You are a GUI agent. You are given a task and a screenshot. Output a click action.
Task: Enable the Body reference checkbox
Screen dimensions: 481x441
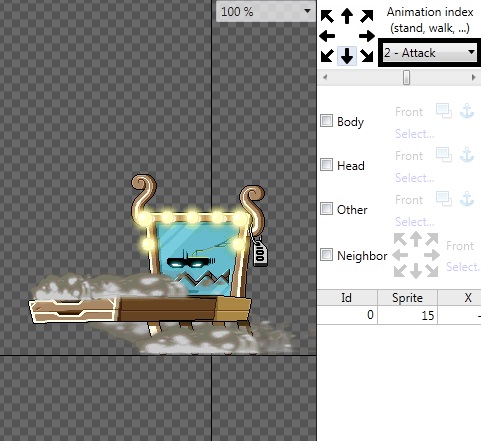coord(326,121)
